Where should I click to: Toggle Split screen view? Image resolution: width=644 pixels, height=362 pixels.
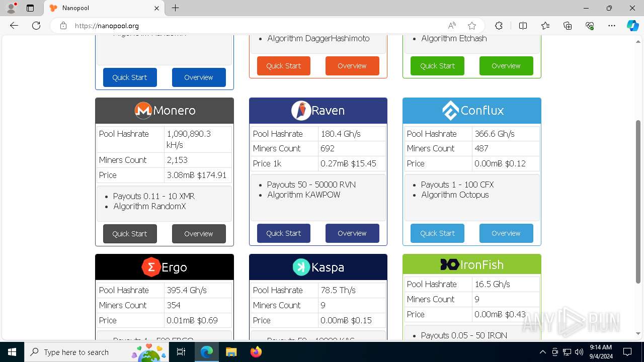tap(523, 26)
